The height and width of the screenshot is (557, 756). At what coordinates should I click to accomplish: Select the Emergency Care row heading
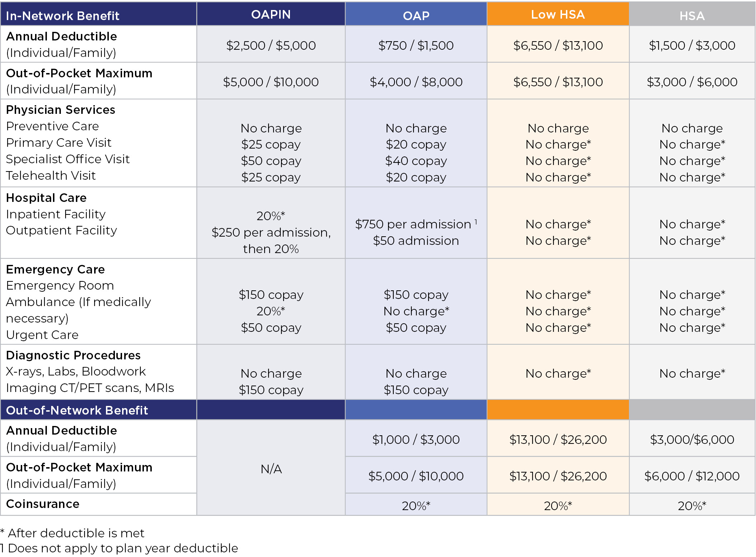click(55, 269)
